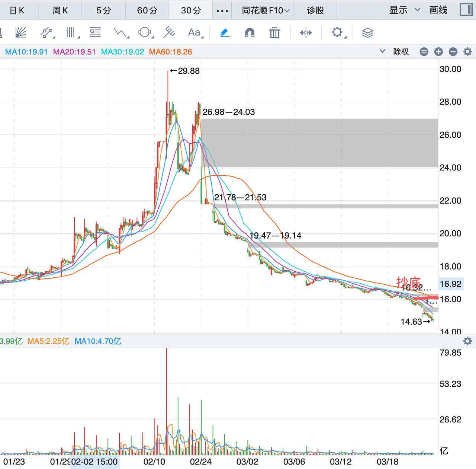Screen dimensions: 476x469
Task: Select the Gann fan line tool
Action: pyautogui.click(x=21, y=33)
